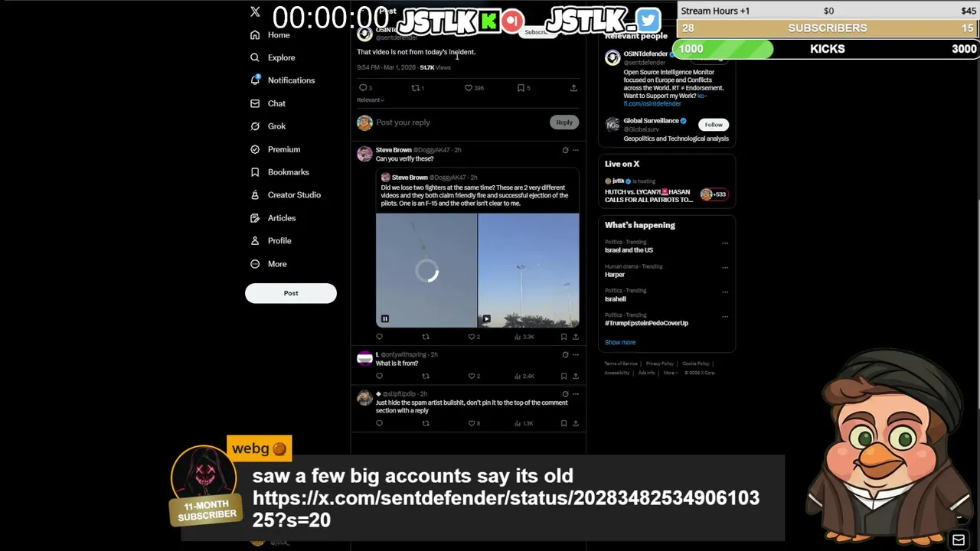Open more options for the #TrumpEpsteinPedoCoverUp trend

[x=725, y=316]
